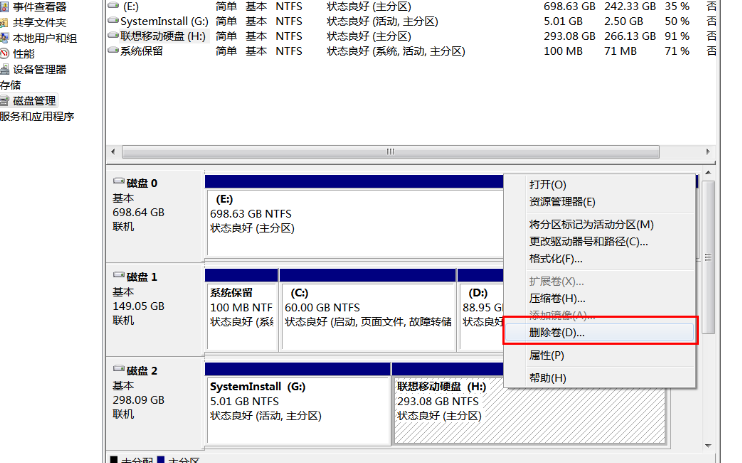Open Device Manager (设备管理器) node
Image resolution: width=742 pixels, height=463 pixels.
tap(39, 69)
